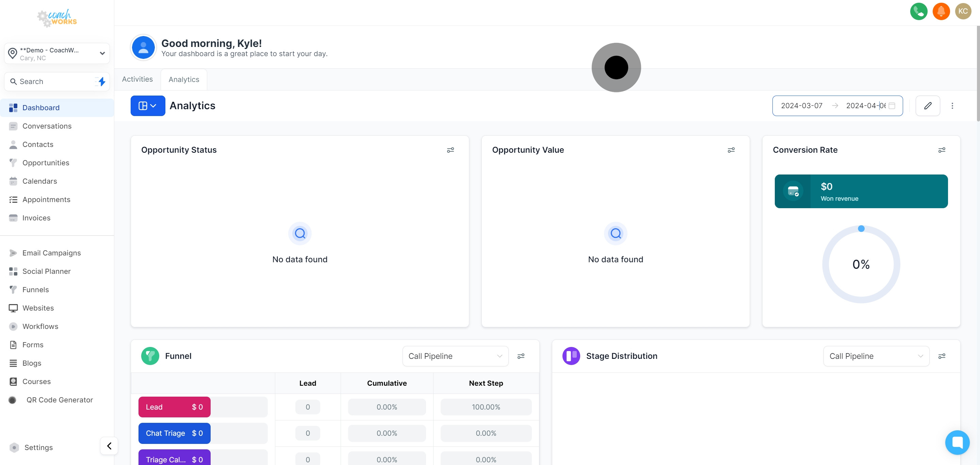Open Stage Distribution Call Pipeline dropdown
The image size is (980, 465).
coord(876,356)
